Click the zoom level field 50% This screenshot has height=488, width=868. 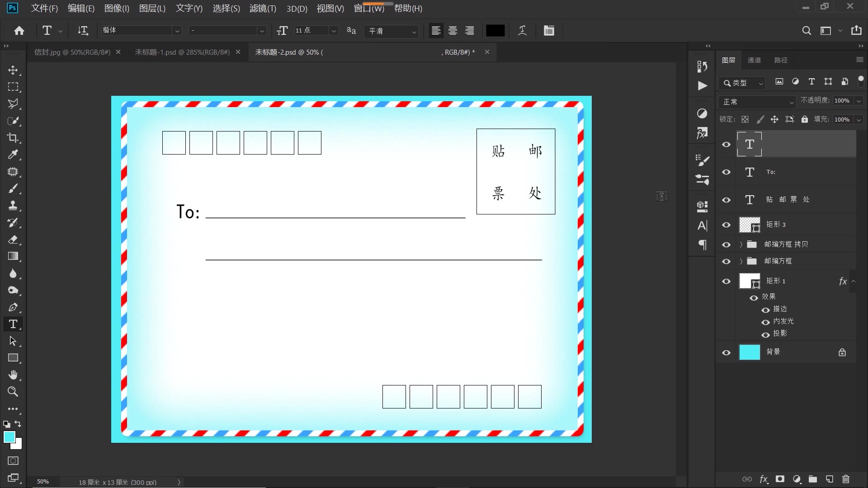43,482
